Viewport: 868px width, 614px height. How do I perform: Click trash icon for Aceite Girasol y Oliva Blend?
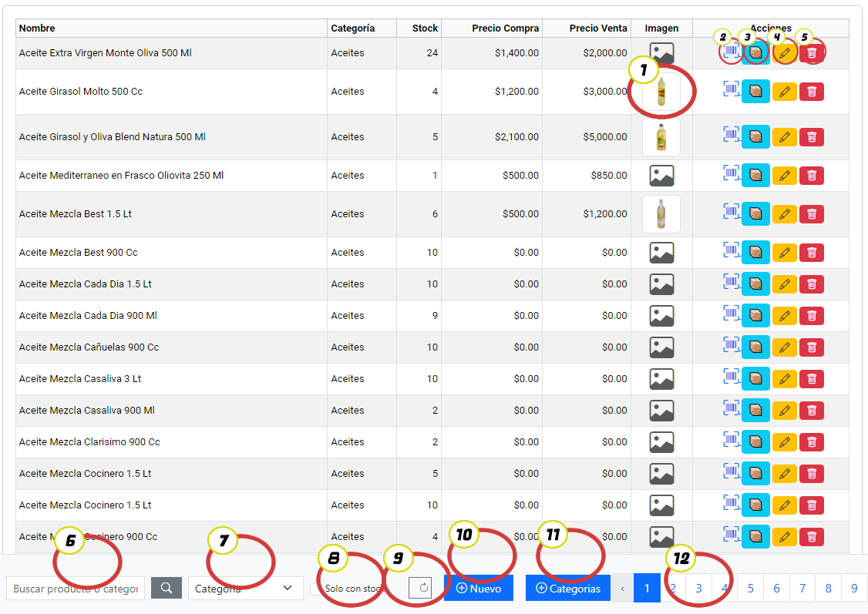[x=811, y=137]
